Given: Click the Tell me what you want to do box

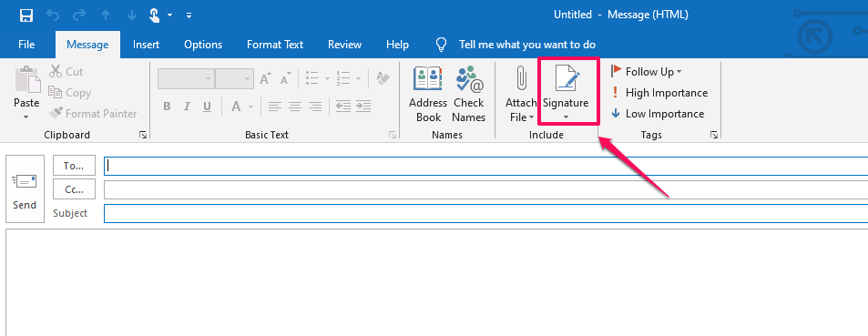Looking at the screenshot, I should (x=527, y=45).
